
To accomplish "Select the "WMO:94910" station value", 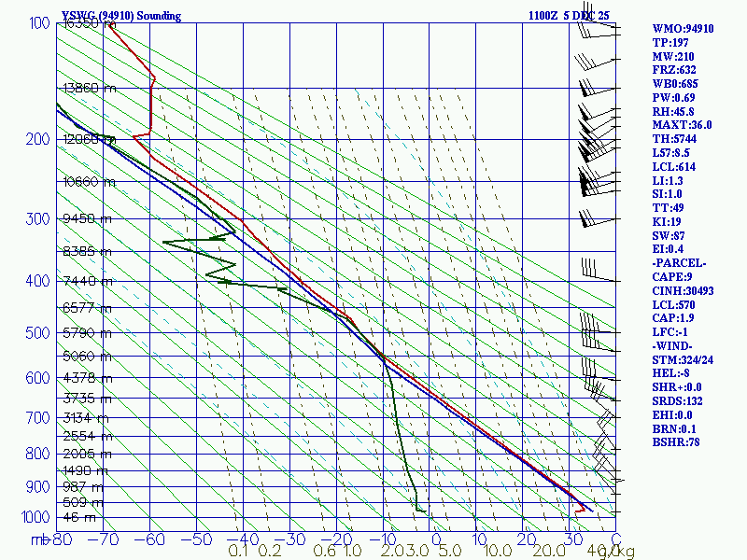I will pyautogui.click(x=683, y=29).
